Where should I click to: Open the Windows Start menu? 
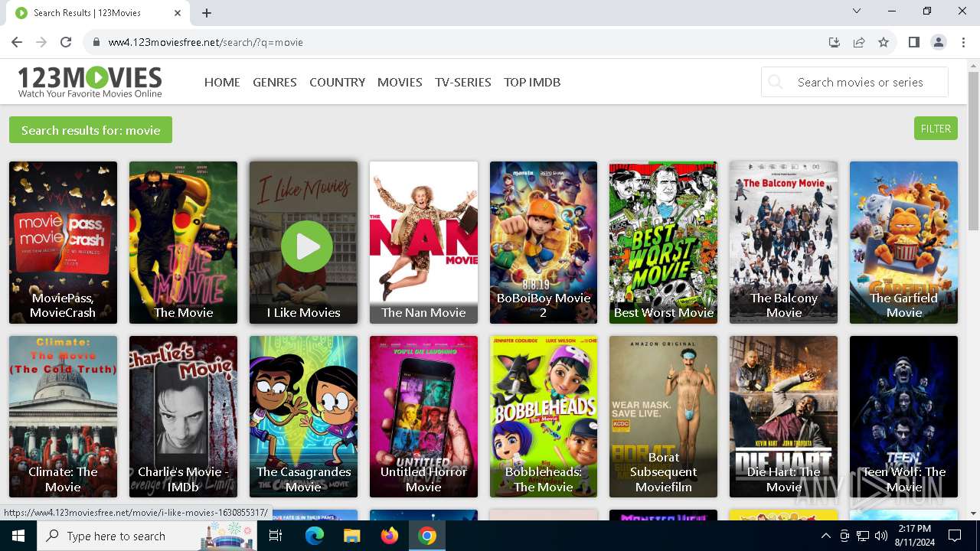[x=18, y=536]
